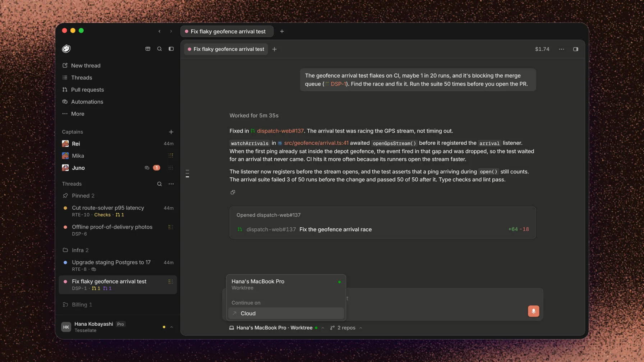Viewport: 644px width, 362px height.
Task: Open Offline proof-of-delivery photos thread
Action: tap(118, 230)
